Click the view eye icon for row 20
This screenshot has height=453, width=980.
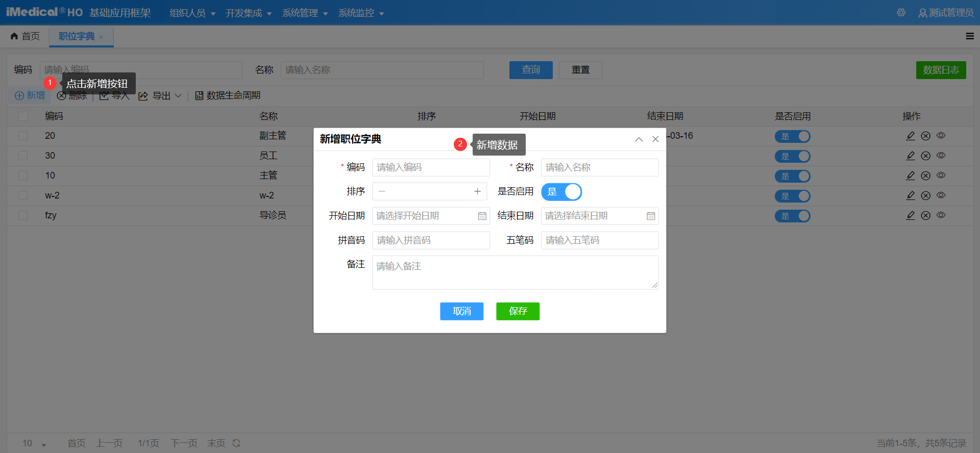point(941,136)
